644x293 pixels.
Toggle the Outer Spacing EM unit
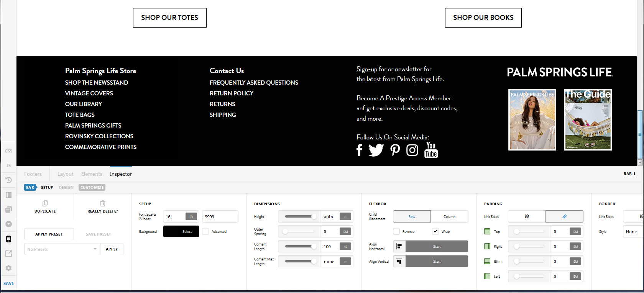click(x=345, y=232)
